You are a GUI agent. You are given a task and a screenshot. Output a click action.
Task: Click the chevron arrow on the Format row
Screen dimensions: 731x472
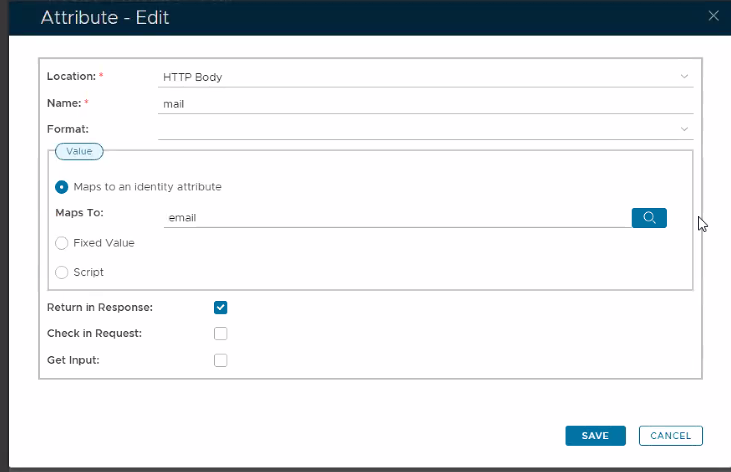coord(685,129)
